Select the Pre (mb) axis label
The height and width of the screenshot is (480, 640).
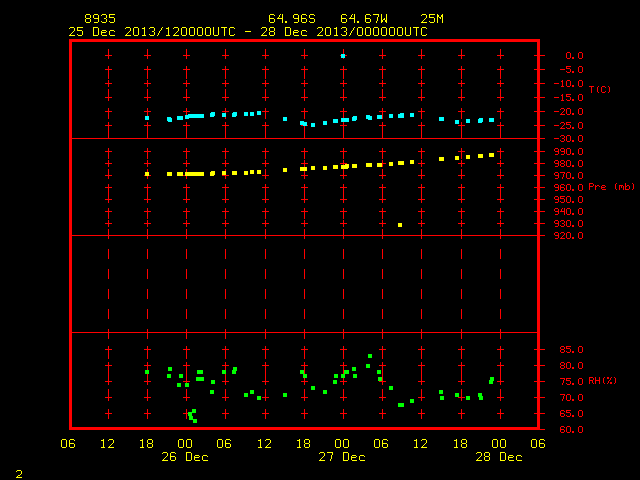click(x=611, y=187)
